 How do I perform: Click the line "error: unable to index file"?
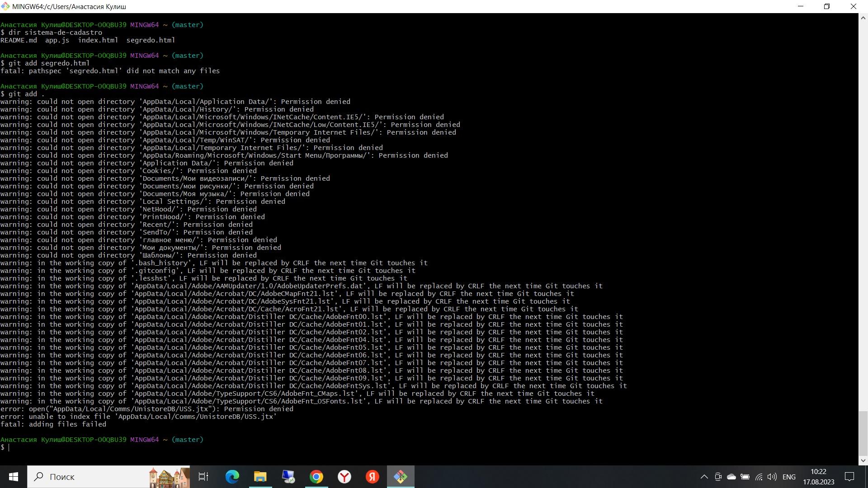138,417
